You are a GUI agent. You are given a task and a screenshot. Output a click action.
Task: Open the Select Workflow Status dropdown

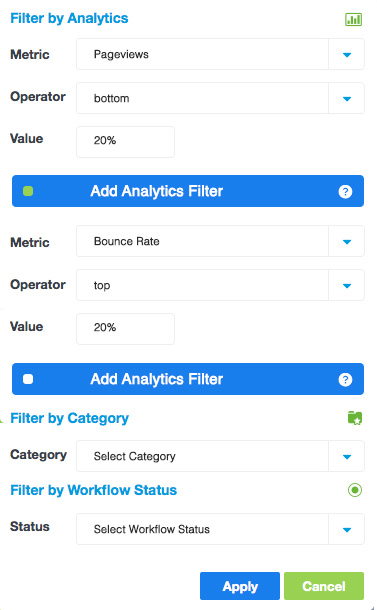tap(220, 529)
